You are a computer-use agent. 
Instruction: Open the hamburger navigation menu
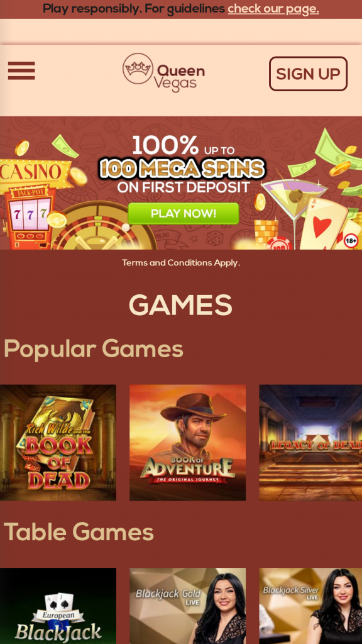(x=21, y=70)
